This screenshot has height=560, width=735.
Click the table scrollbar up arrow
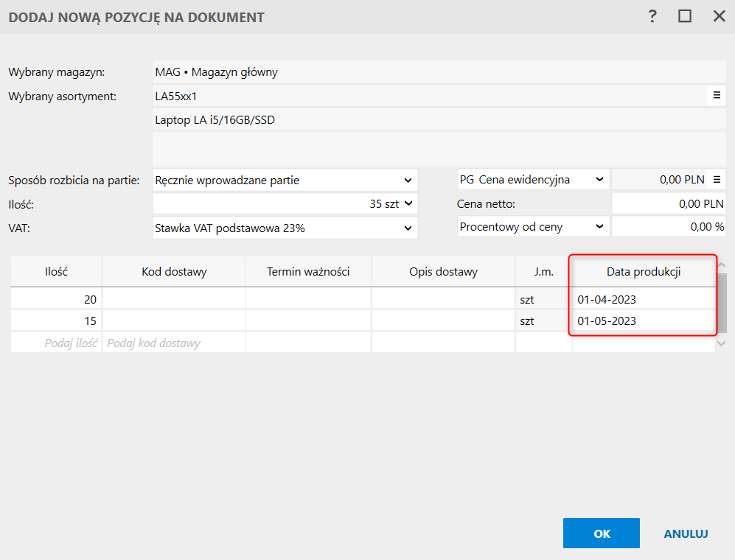tap(721, 265)
